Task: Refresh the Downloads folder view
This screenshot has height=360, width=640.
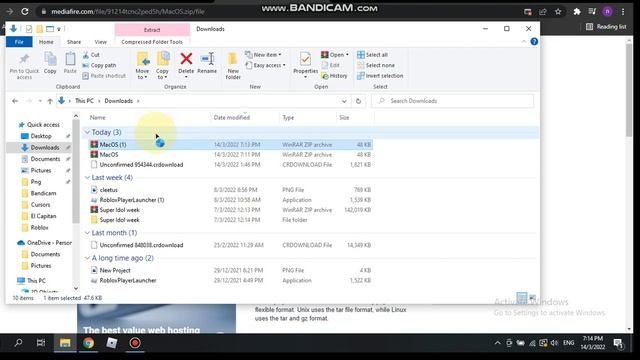Action: tap(358, 101)
